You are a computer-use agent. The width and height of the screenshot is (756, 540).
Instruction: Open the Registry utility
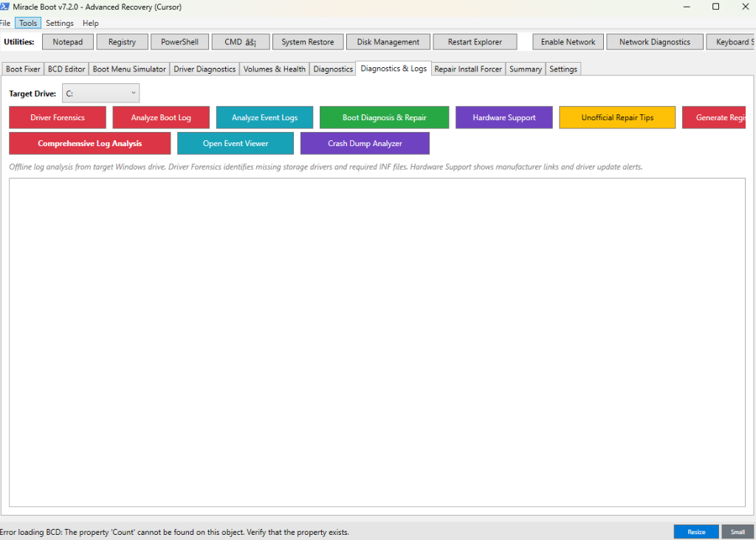click(122, 41)
